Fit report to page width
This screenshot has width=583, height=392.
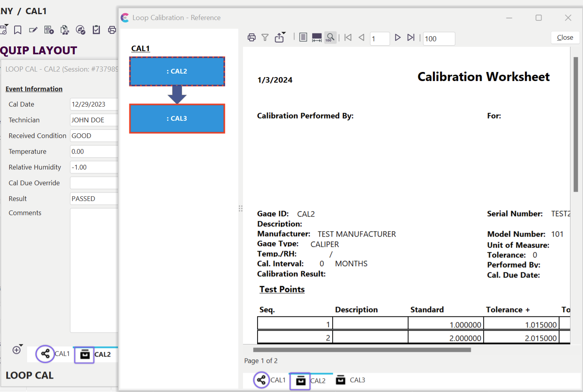click(316, 38)
